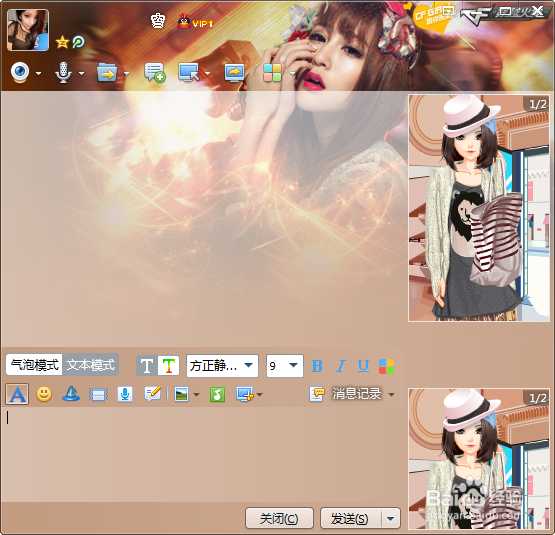Open the send file options arrow

point(126,73)
